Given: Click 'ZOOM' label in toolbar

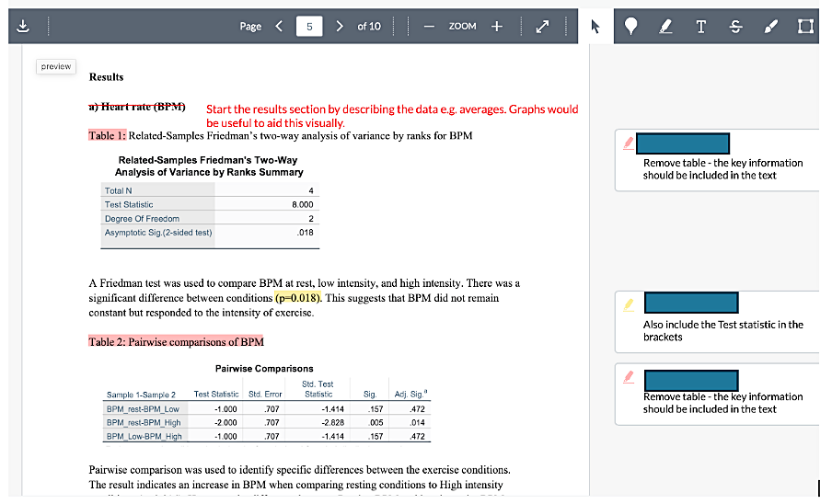Looking at the screenshot, I should [x=463, y=26].
